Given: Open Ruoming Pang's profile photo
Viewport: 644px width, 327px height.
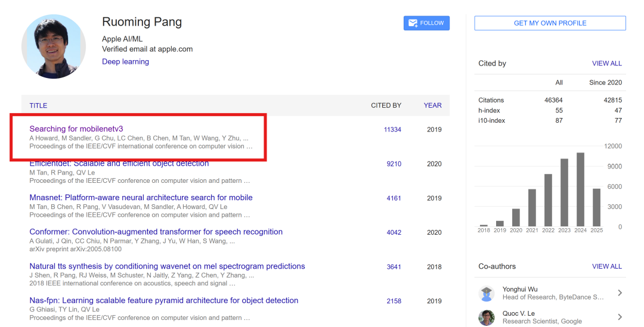Looking at the screenshot, I should (54, 46).
